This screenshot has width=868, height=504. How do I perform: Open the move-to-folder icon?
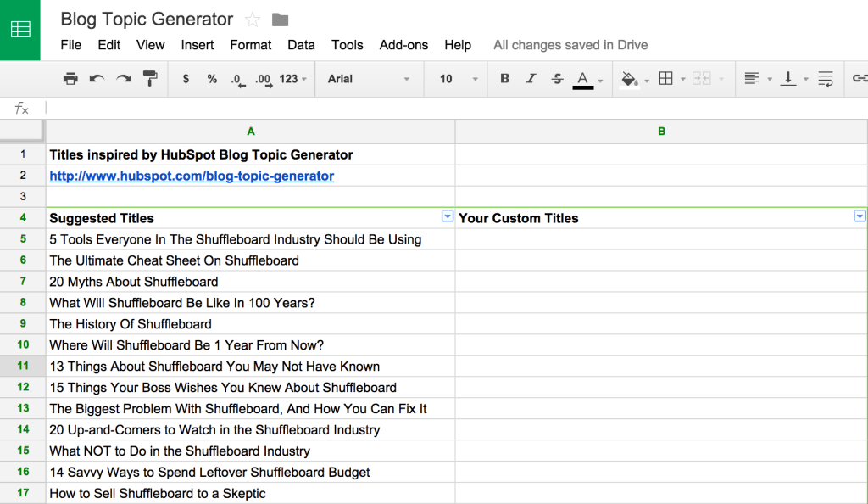coord(280,20)
